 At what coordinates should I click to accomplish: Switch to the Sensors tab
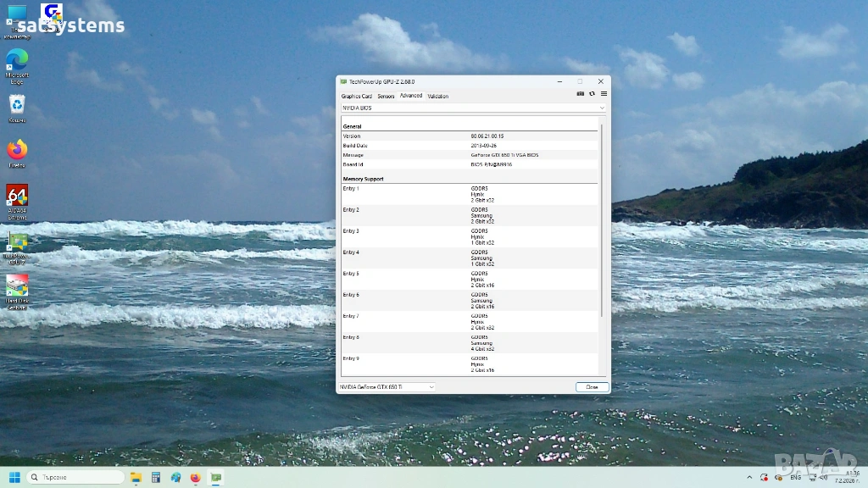386,97
